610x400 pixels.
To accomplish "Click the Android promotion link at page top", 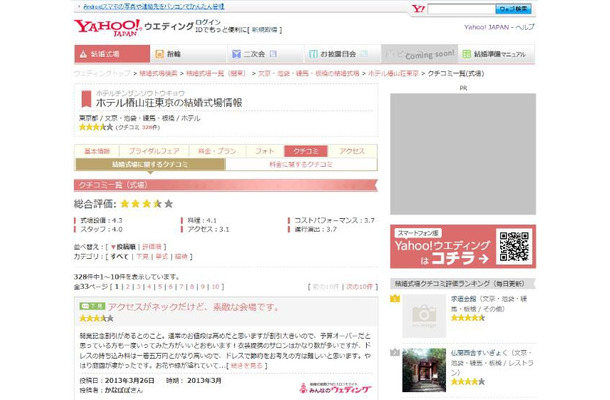I will point(154,7).
